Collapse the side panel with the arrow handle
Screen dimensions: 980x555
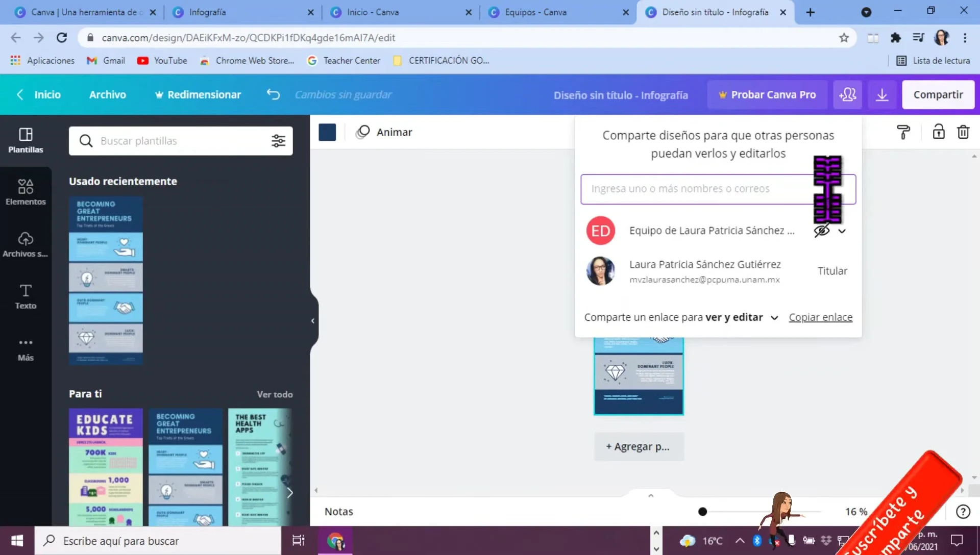[313, 321]
